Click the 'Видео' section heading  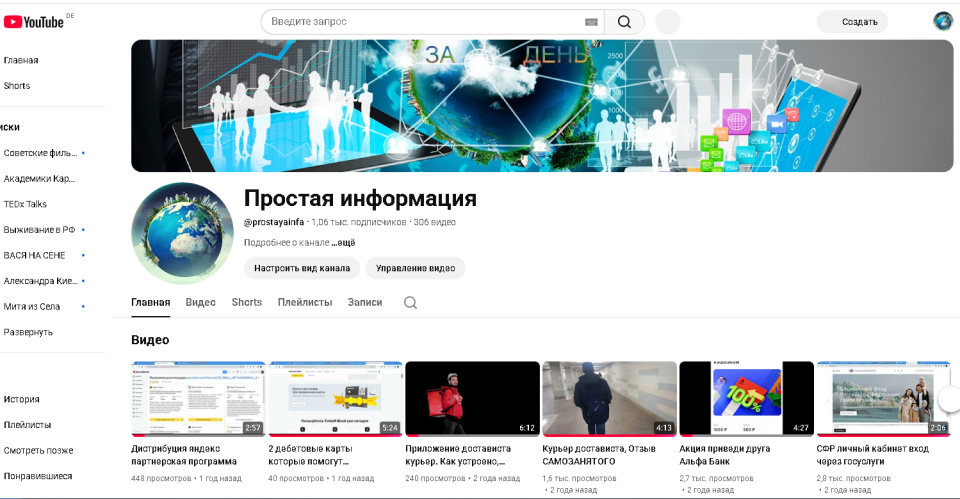(150, 340)
